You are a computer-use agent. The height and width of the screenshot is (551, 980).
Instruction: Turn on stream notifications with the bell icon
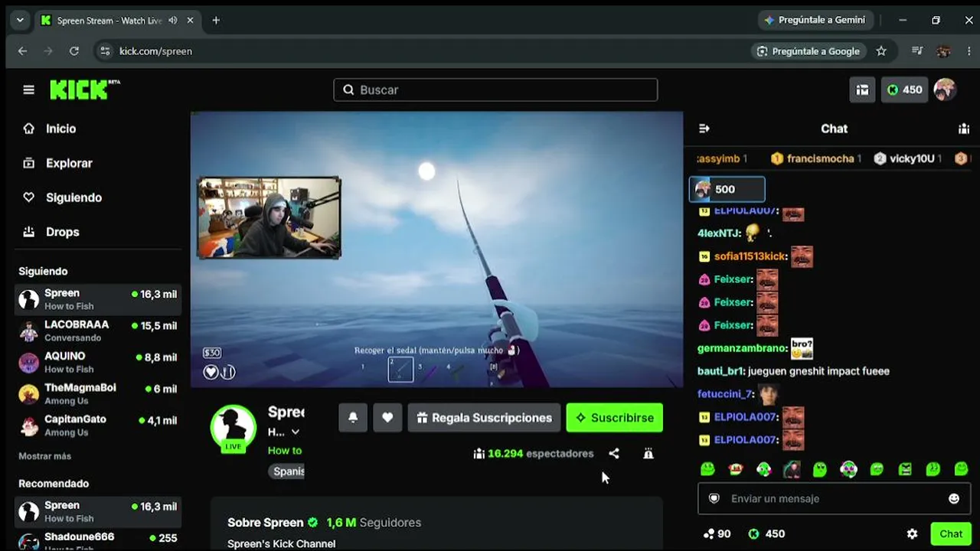[353, 418]
